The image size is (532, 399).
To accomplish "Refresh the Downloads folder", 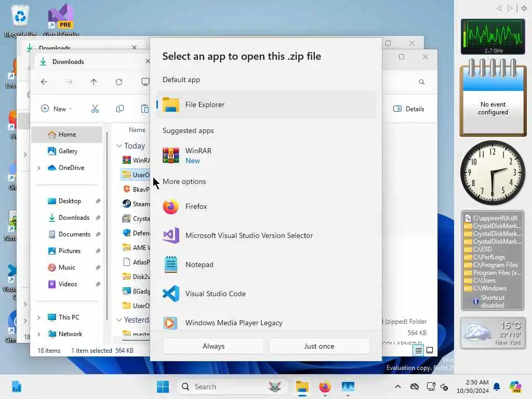I will pyautogui.click(x=119, y=82).
